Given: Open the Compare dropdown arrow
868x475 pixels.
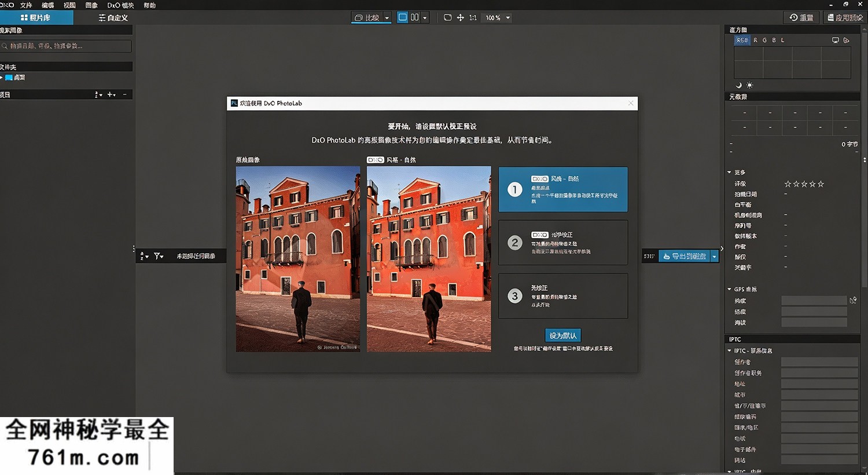Looking at the screenshot, I should pyautogui.click(x=387, y=18).
